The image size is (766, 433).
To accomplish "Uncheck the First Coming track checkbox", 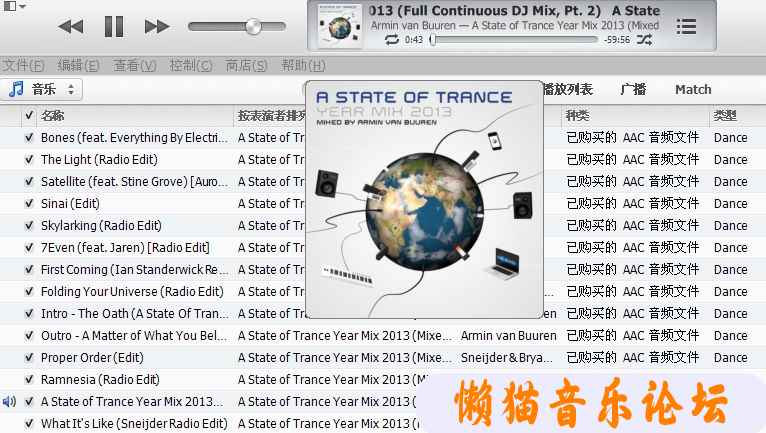I will point(29,270).
